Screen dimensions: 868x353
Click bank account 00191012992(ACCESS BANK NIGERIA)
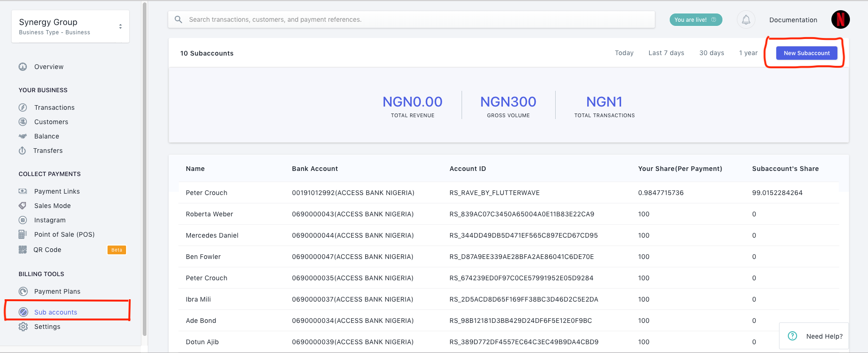(353, 193)
